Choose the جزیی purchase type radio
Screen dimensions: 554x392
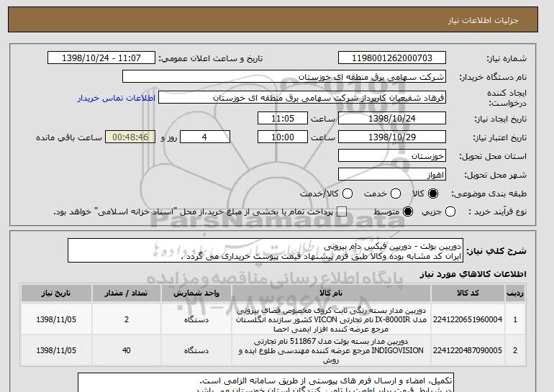450,211
